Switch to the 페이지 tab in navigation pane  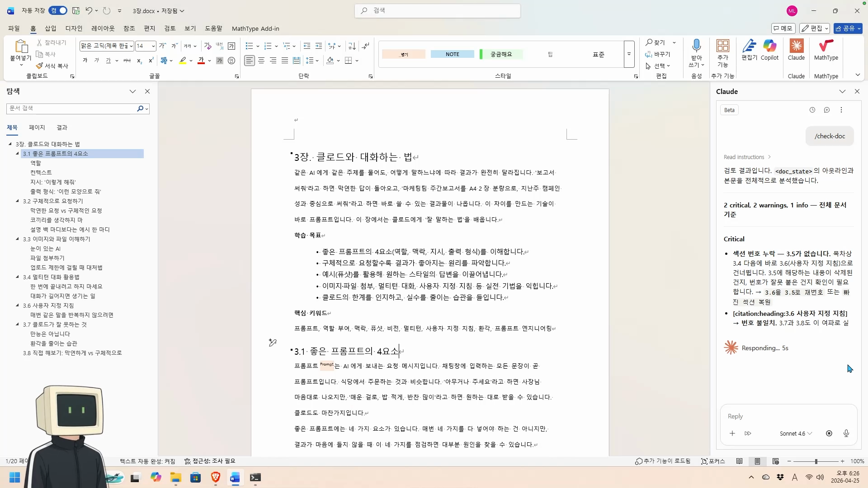pos(37,127)
